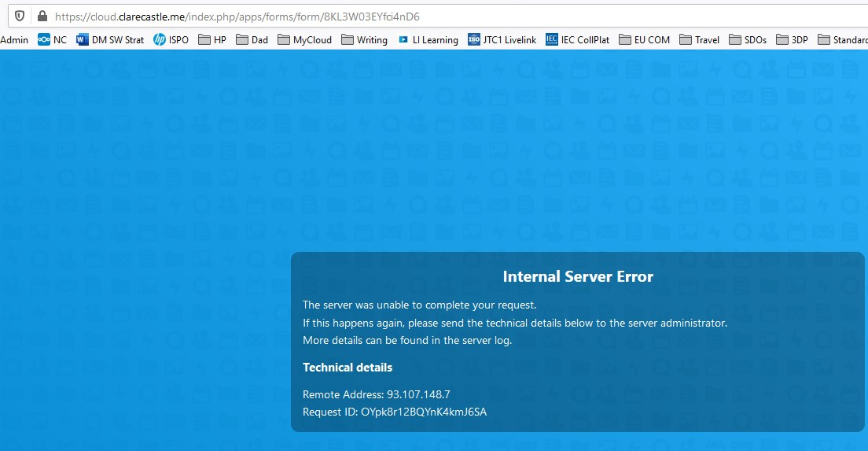
Task: Expand the HP bookmarks folder
Action: point(212,39)
